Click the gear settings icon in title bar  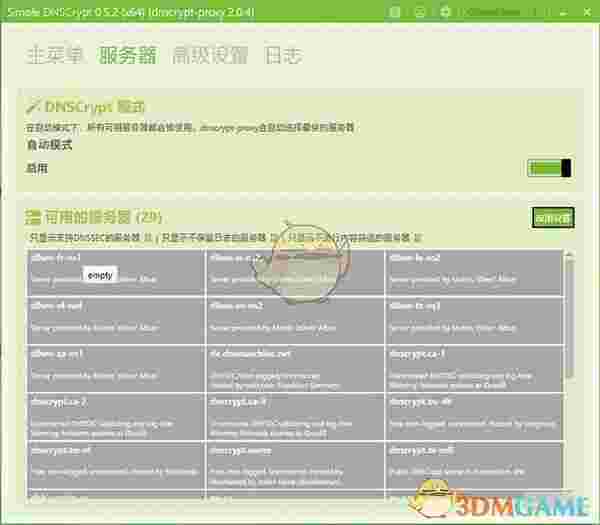445,12
